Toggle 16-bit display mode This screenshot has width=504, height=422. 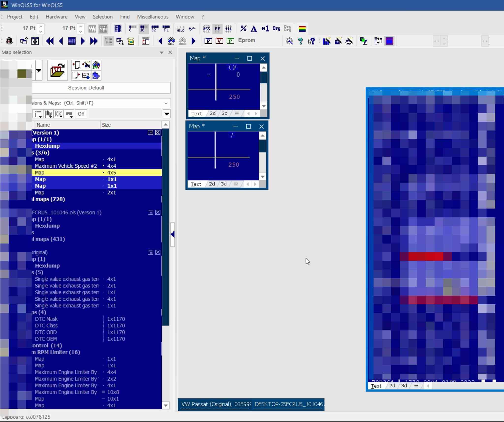[x=143, y=29]
